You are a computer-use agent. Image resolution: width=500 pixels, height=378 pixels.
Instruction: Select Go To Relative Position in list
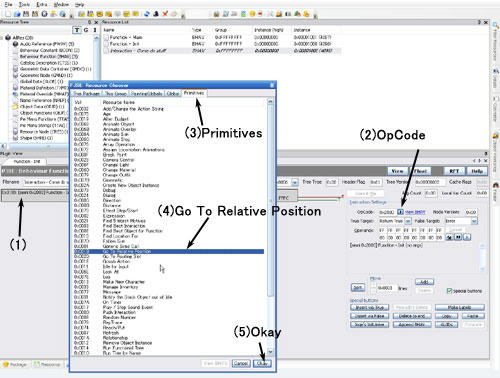click(169, 251)
